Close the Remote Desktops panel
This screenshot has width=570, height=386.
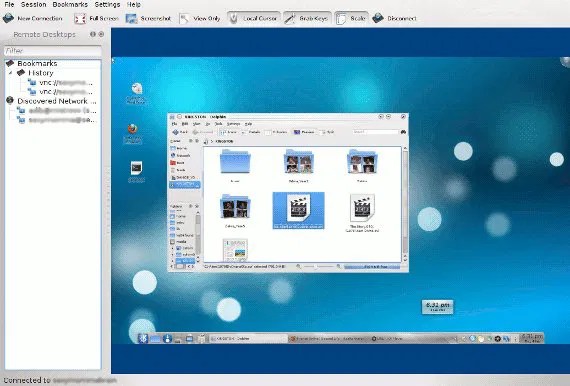[101, 34]
